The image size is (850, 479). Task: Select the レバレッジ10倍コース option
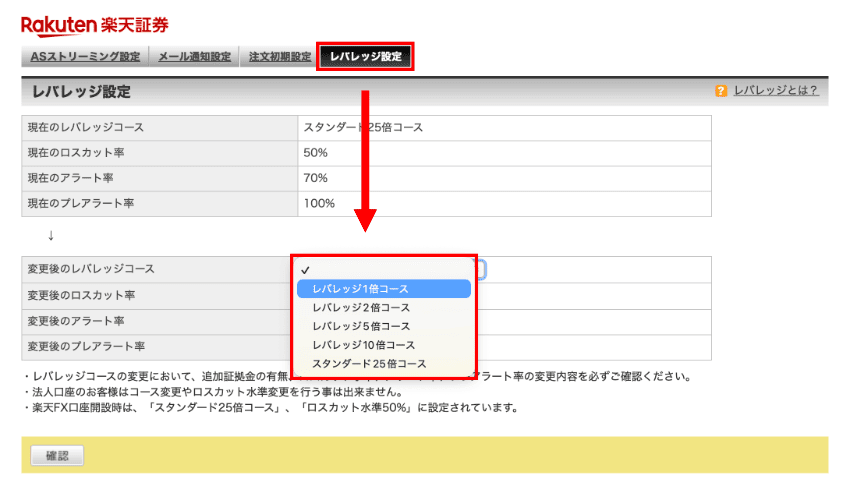[x=384, y=345]
